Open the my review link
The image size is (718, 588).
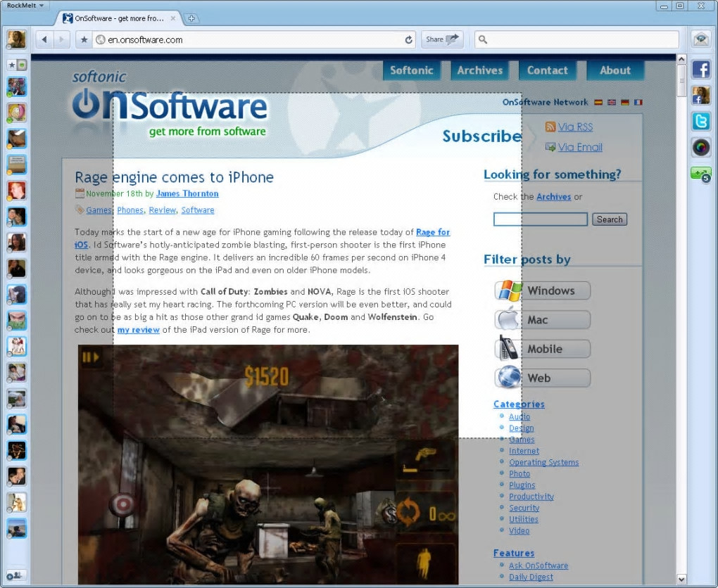(138, 330)
